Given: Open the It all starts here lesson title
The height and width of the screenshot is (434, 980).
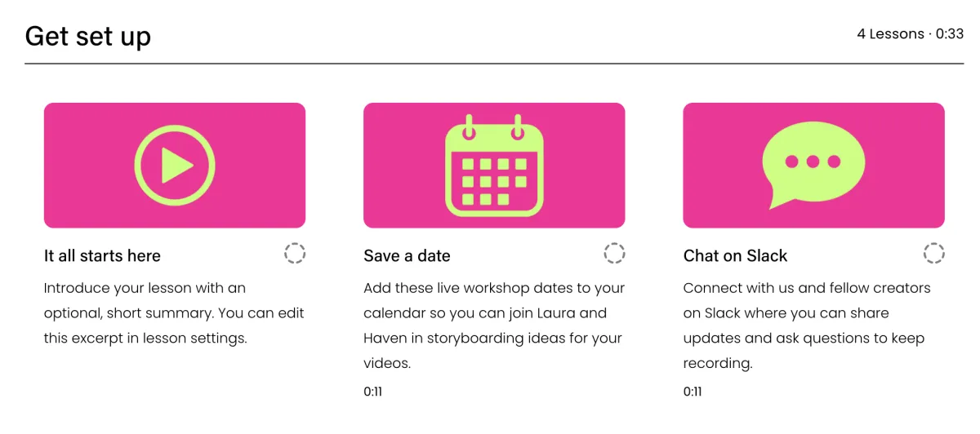Looking at the screenshot, I should (x=102, y=255).
